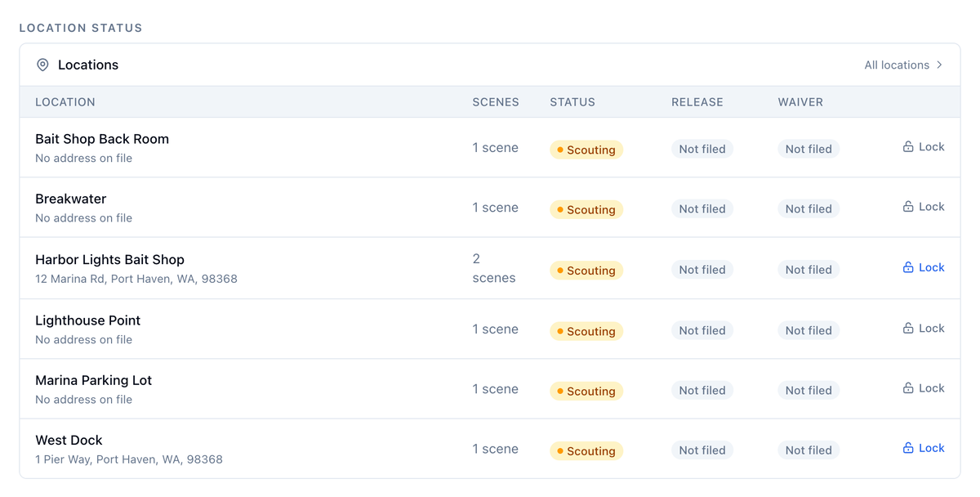The width and height of the screenshot is (980, 497).
Task: Lock the West Dock location
Action: (x=923, y=448)
